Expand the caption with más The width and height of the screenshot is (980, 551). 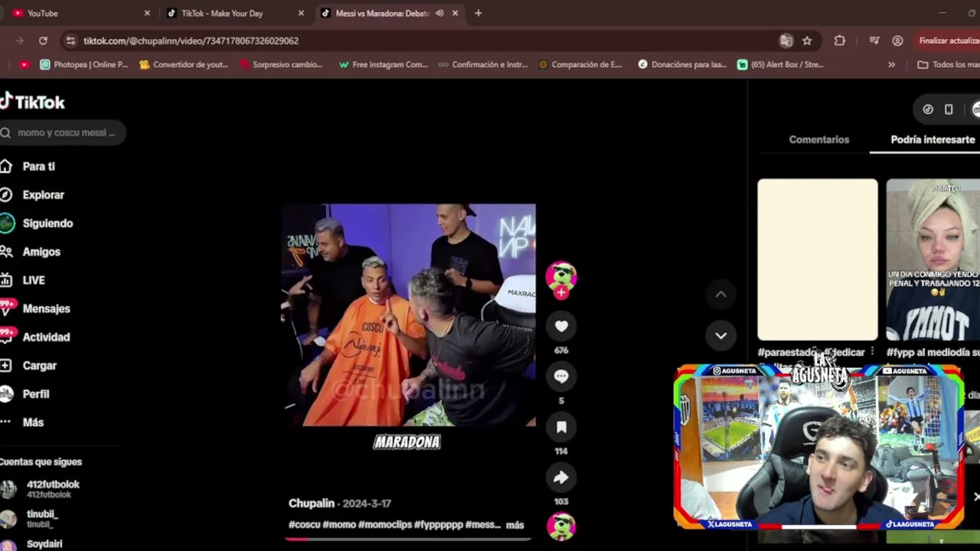[x=514, y=525]
